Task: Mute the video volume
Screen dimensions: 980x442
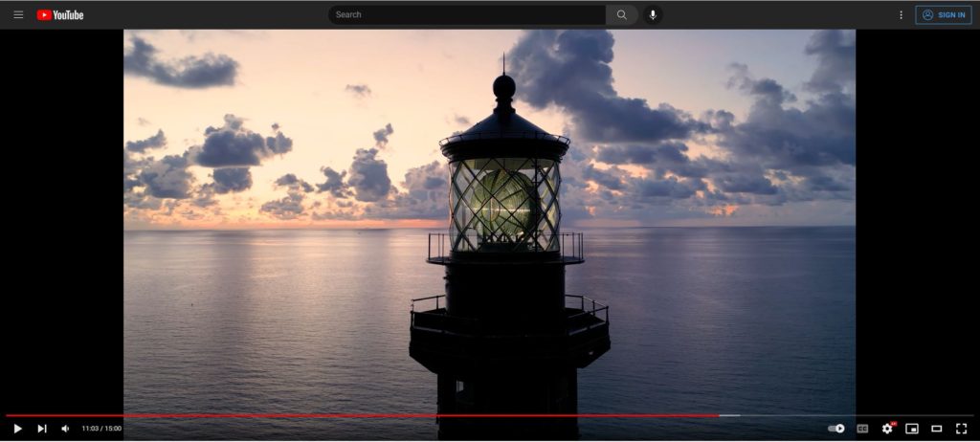Action: (x=66, y=429)
